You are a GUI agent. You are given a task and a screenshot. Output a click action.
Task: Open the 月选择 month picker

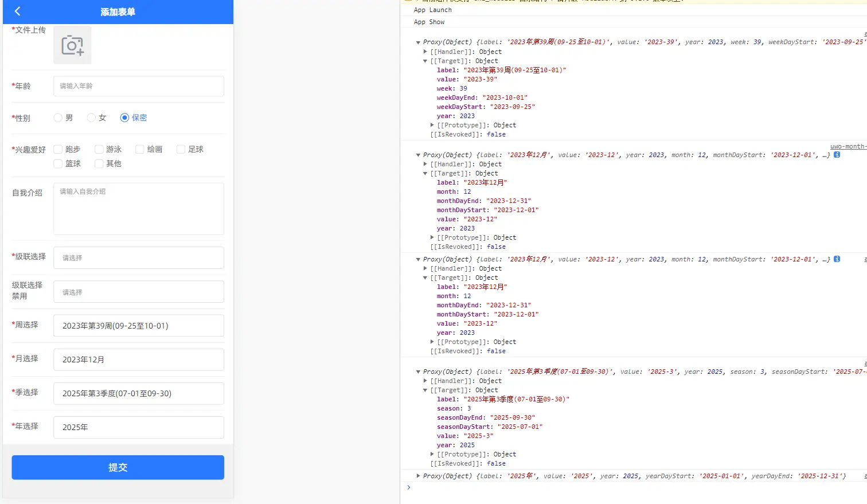click(139, 360)
